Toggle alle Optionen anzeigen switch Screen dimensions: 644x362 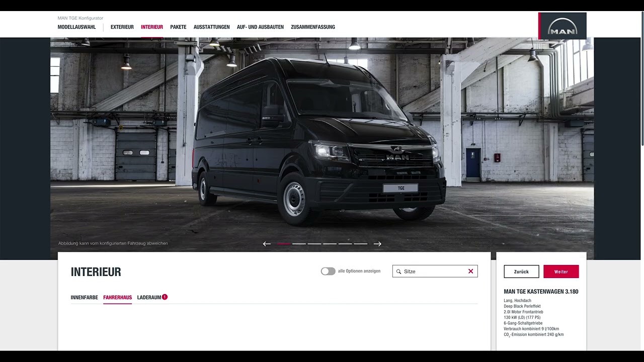(328, 271)
